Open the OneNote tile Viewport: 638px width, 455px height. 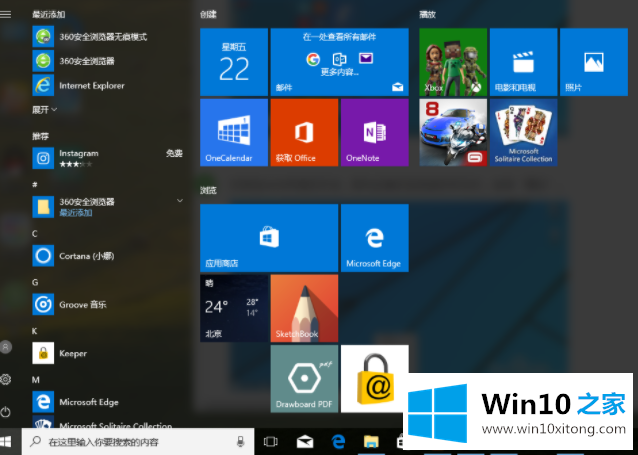[375, 132]
